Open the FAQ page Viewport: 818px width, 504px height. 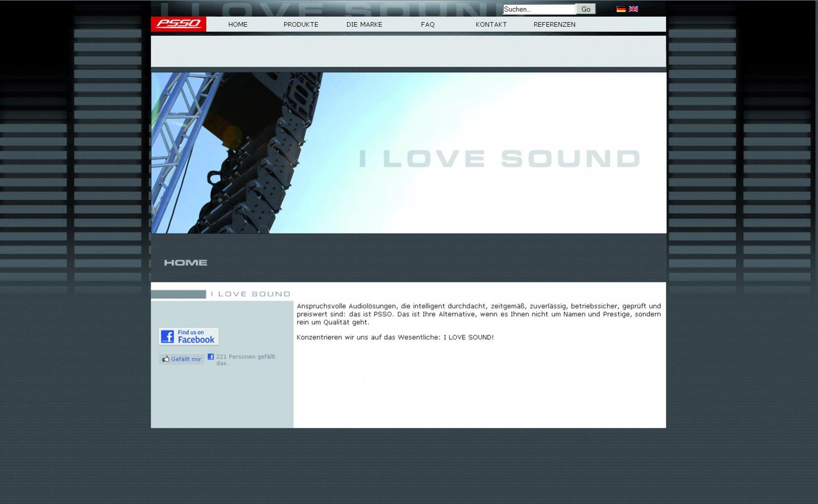(x=428, y=24)
